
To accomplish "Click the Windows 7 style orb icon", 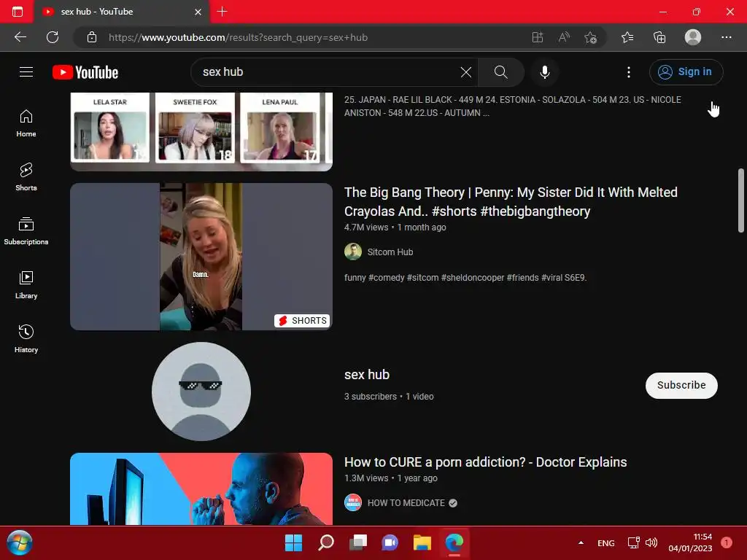I will (20, 542).
